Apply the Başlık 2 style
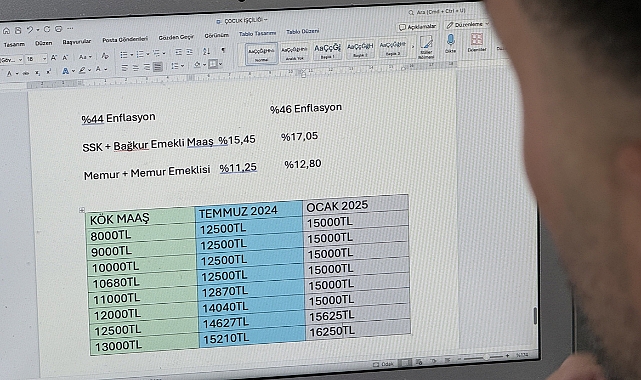This screenshot has height=380, width=641. pyautogui.click(x=360, y=49)
